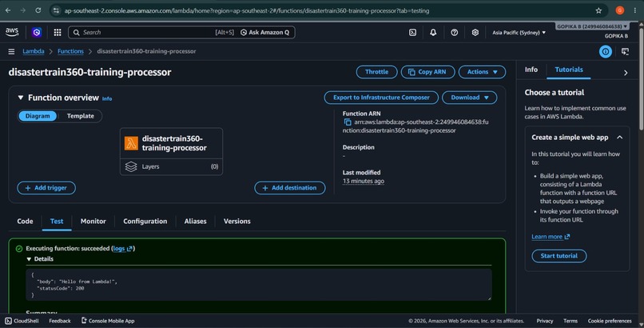
Task: Open the GOPIKA B account menu
Action: (592, 26)
